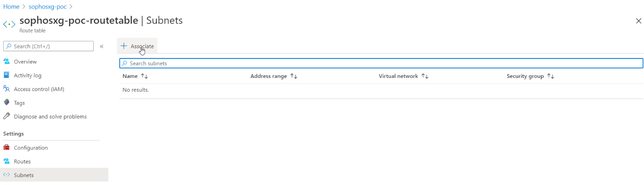This screenshot has width=644, height=185.
Task: Click the route table resource icon
Action: [x=9, y=24]
